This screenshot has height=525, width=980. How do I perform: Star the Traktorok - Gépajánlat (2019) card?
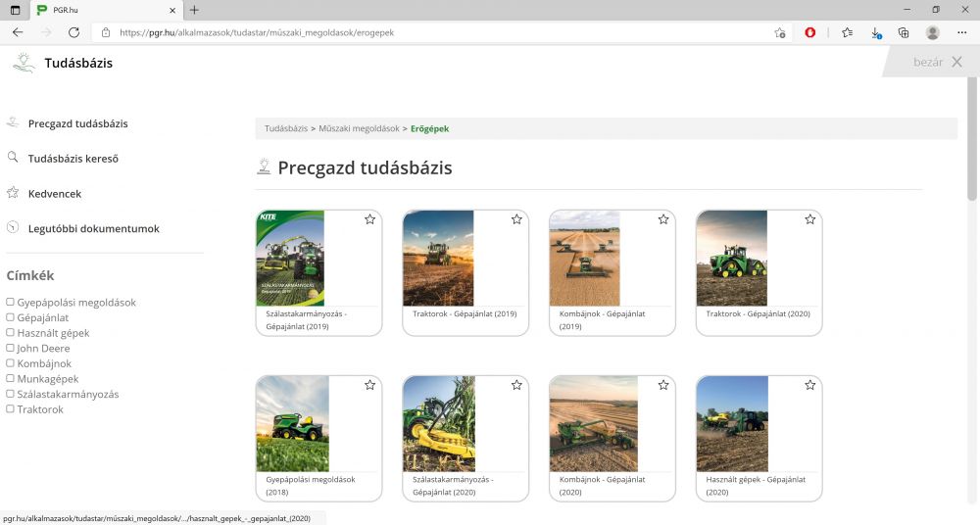[516, 219]
